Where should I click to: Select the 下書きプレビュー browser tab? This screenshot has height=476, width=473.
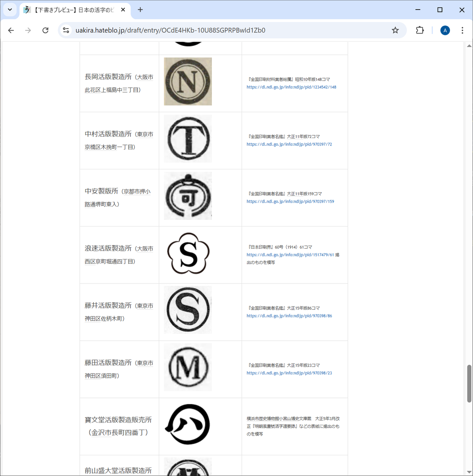coord(75,10)
